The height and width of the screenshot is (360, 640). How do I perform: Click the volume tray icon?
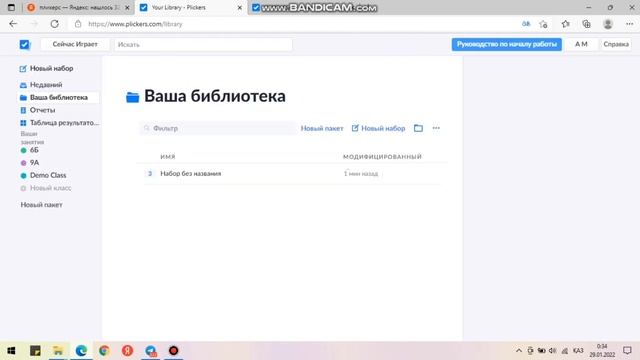[x=553, y=351]
